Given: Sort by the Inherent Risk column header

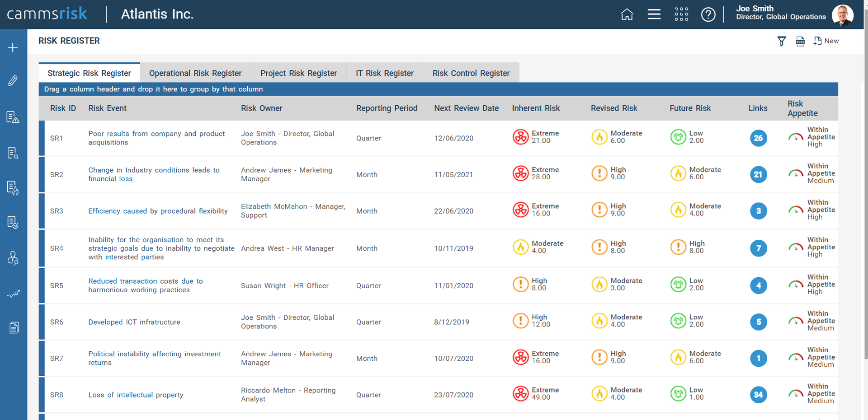Looking at the screenshot, I should point(536,108).
